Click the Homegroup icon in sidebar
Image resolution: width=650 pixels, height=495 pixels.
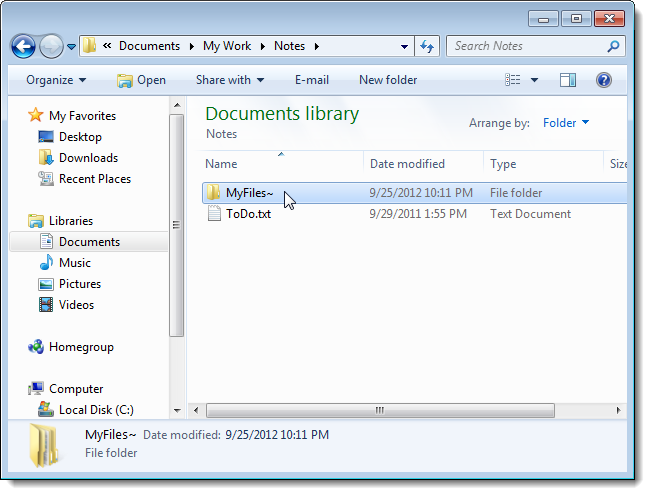36,347
